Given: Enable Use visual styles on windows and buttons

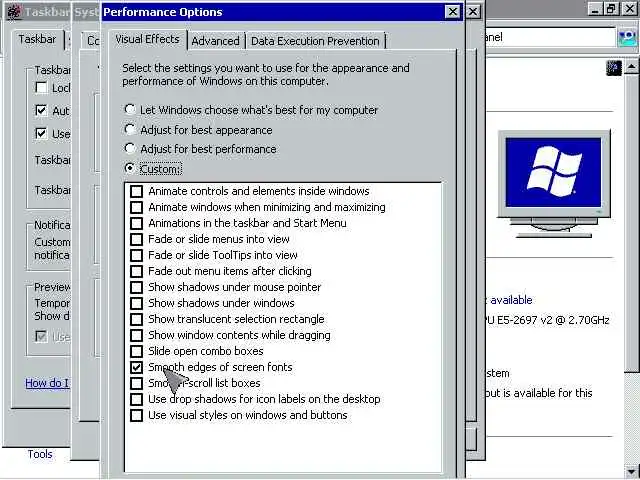Looking at the screenshot, I should [136, 415].
